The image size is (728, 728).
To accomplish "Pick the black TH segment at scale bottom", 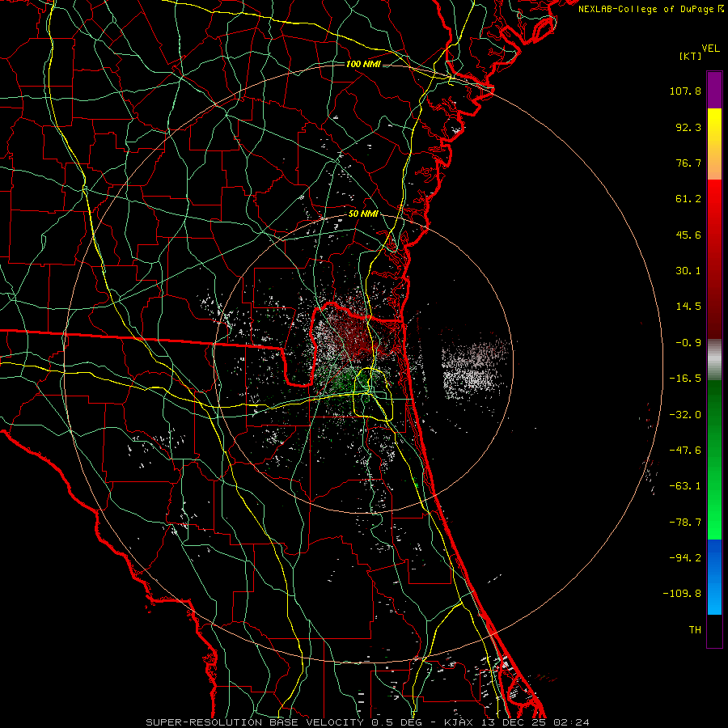I will tap(714, 630).
